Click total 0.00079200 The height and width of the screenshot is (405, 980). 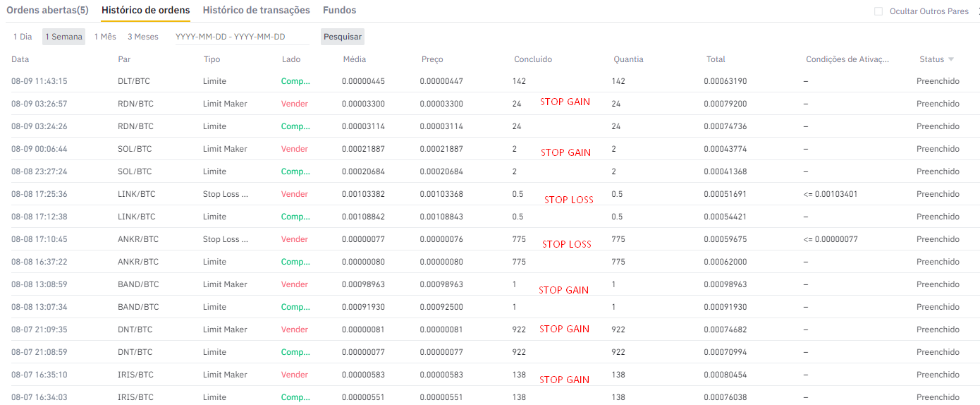tap(725, 104)
